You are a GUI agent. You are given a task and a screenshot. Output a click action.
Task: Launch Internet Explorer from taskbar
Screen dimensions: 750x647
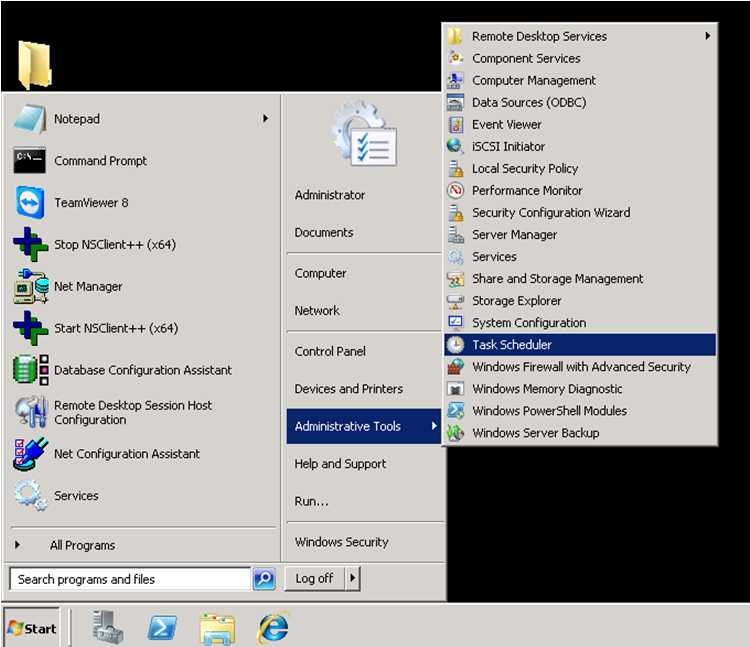pyautogui.click(x=273, y=627)
